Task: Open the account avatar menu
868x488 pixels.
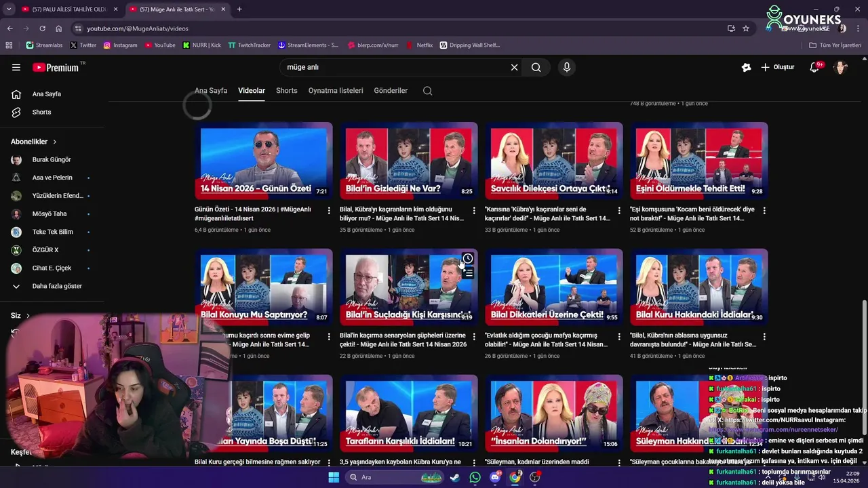Action: coord(841,67)
